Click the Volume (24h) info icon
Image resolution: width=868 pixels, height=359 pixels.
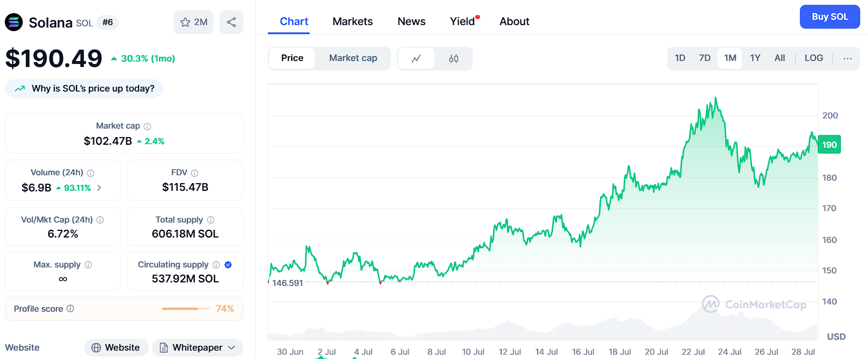[91, 173]
